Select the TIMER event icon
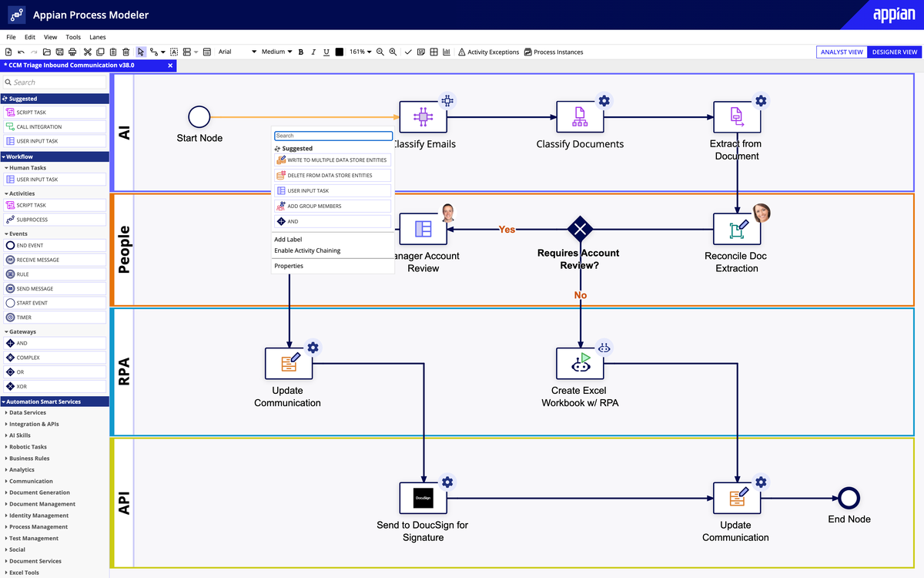924x578 pixels. tap(25, 317)
